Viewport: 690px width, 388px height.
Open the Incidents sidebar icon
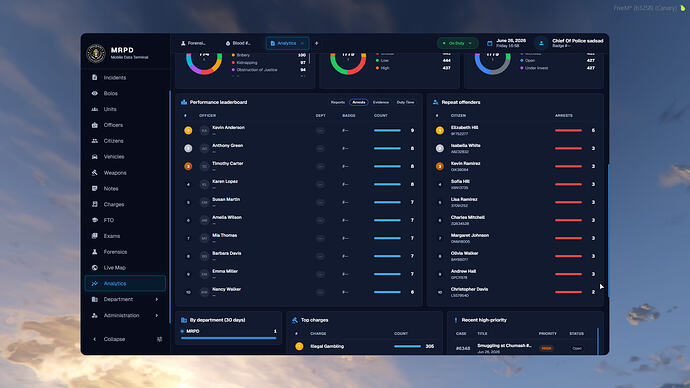coord(95,77)
